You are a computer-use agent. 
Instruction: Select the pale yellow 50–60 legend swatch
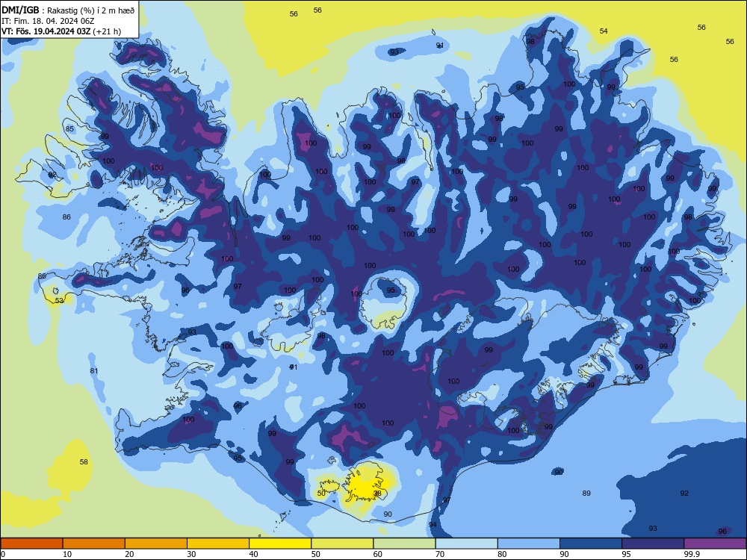coord(342,544)
